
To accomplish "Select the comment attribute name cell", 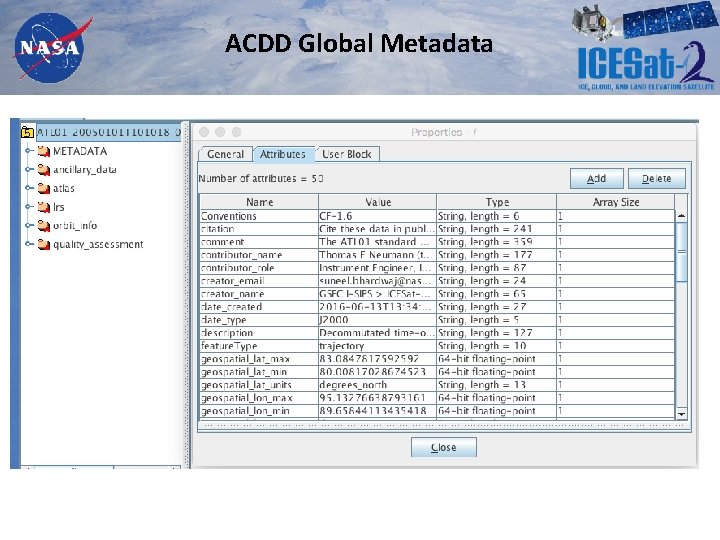I will (x=259, y=242).
